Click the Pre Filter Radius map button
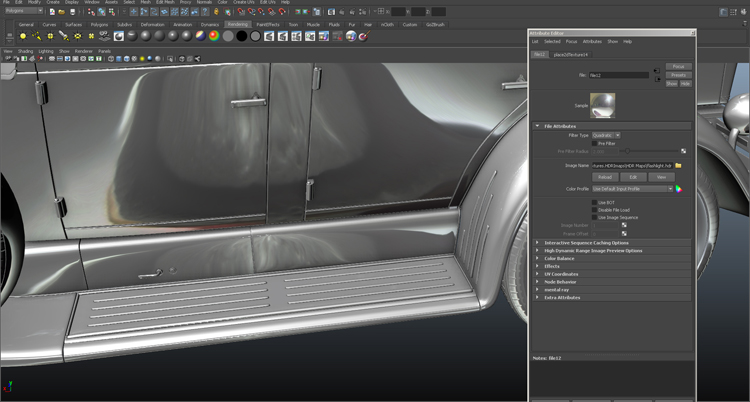750x402 pixels. coord(683,151)
